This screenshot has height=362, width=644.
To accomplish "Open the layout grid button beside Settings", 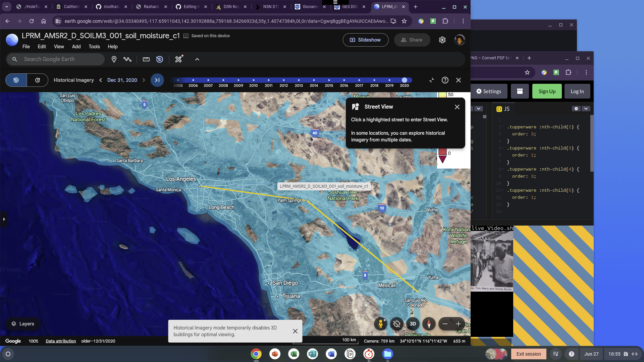I will [520, 92].
